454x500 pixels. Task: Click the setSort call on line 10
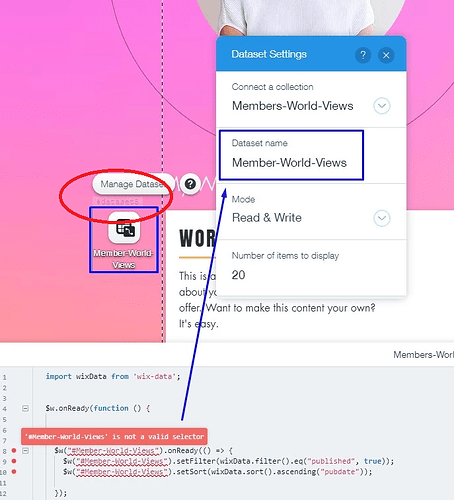193,472
